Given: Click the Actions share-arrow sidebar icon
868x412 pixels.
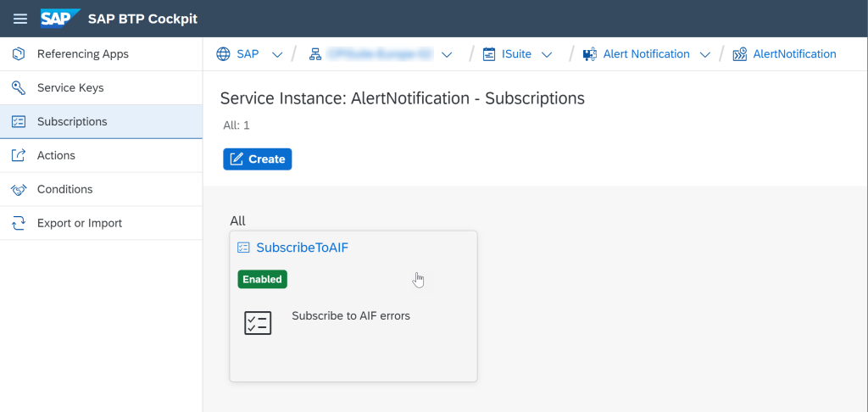Looking at the screenshot, I should (x=19, y=156).
